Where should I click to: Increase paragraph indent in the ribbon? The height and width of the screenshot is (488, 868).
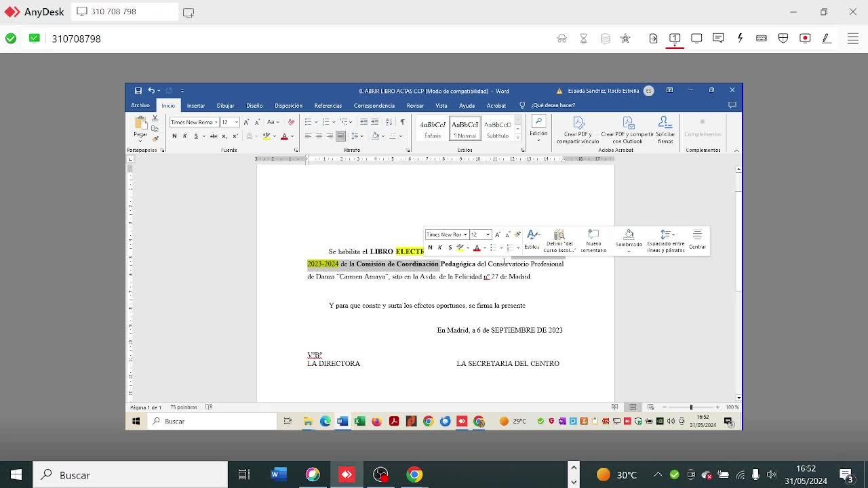tap(374, 122)
